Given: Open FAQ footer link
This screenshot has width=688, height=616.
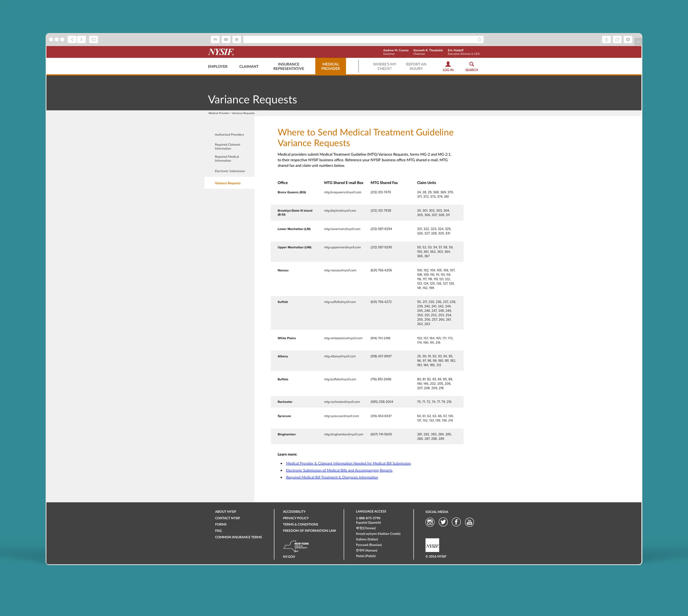Looking at the screenshot, I should point(219,531).
